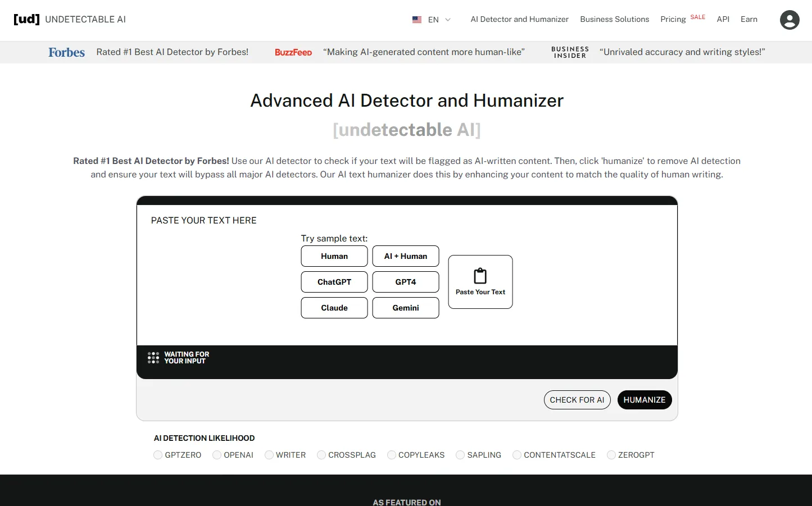The height and width of the screenshot is (506, 812).
Task: Open the Business Solutions menu item
Action: [x=614, y=19]
